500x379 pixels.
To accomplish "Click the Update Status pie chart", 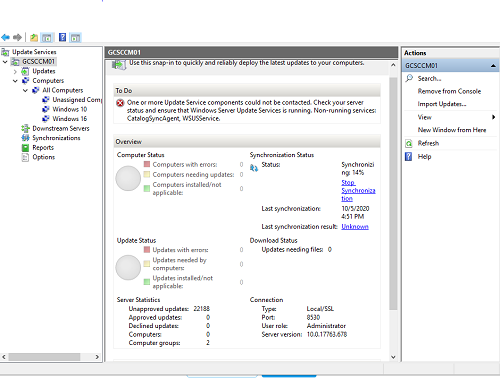I will 128,267.
